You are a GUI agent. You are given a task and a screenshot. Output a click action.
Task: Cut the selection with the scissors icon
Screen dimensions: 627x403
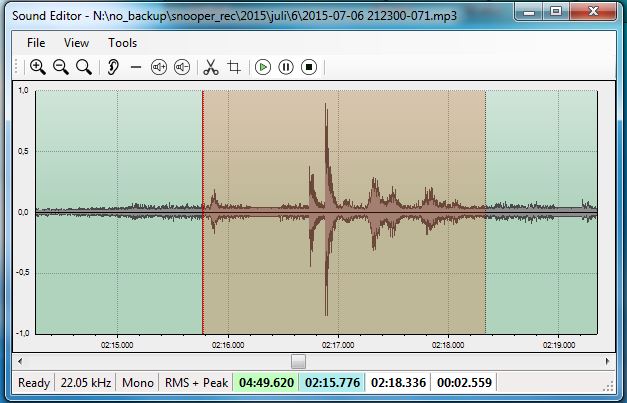point(211,67)
